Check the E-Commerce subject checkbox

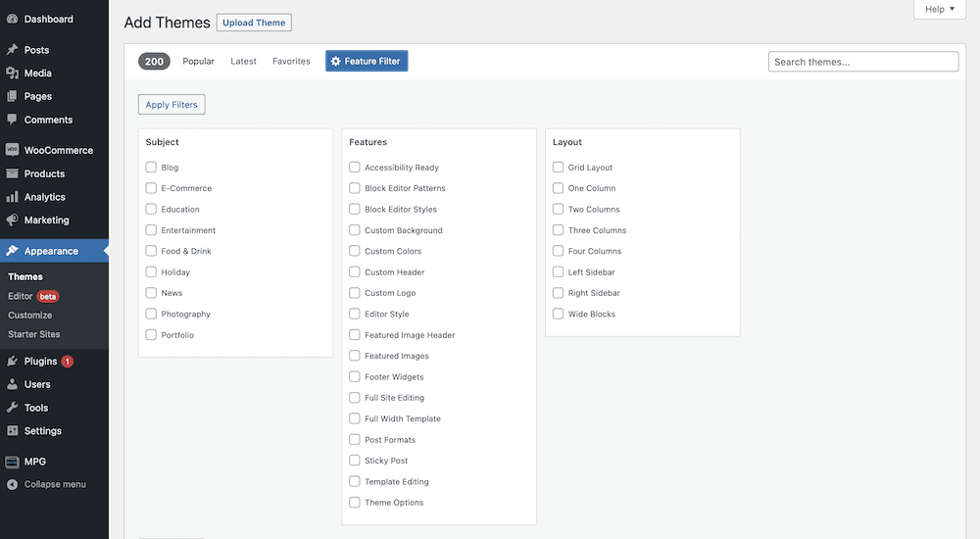(x=151, y=188)
